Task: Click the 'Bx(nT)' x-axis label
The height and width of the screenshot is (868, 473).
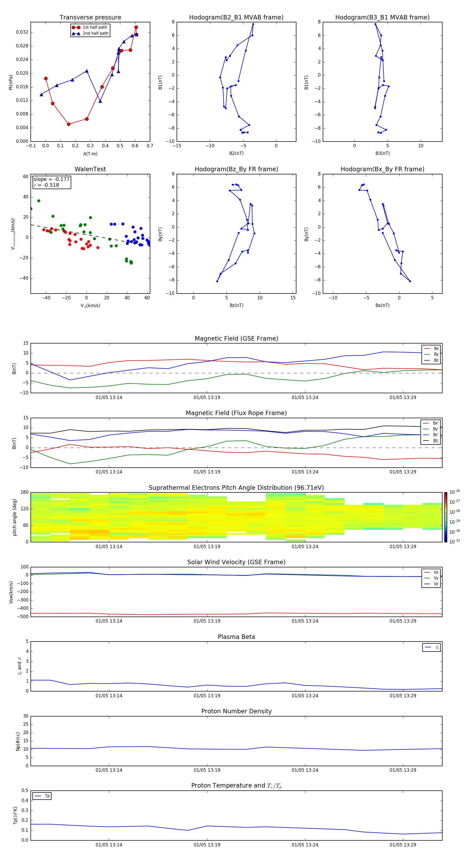Action: [382, 305]
